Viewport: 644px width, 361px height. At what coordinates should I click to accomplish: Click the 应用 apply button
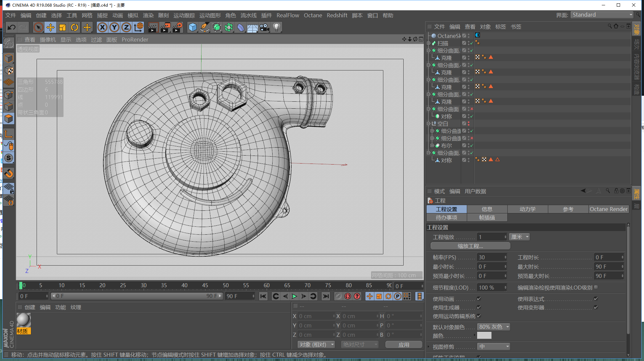404,345
